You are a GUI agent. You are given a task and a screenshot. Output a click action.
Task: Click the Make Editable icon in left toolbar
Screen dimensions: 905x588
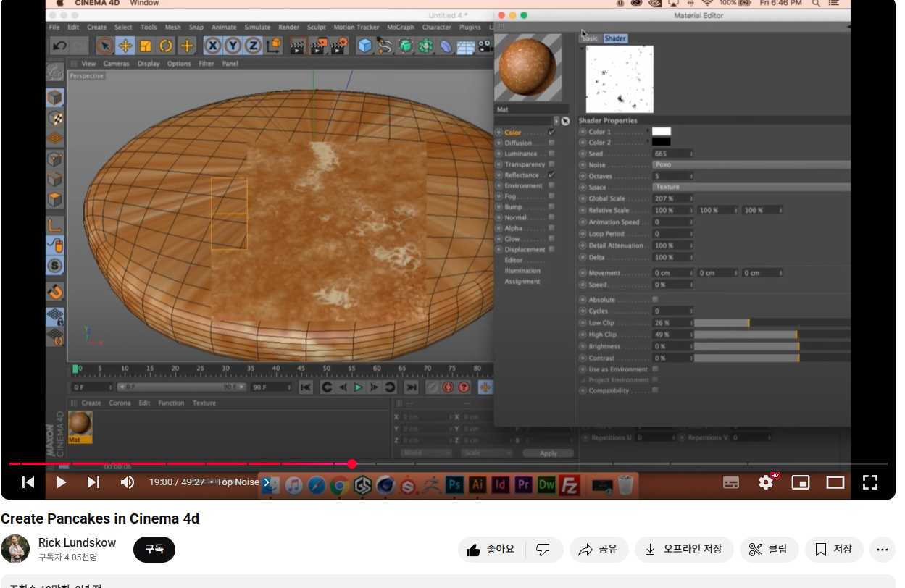click(55, 72)
